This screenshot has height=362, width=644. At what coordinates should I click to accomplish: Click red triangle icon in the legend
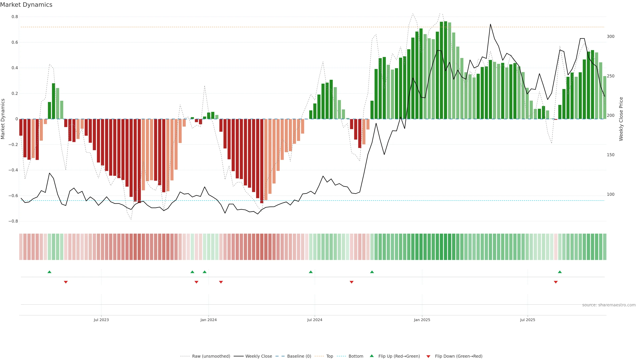428,356
